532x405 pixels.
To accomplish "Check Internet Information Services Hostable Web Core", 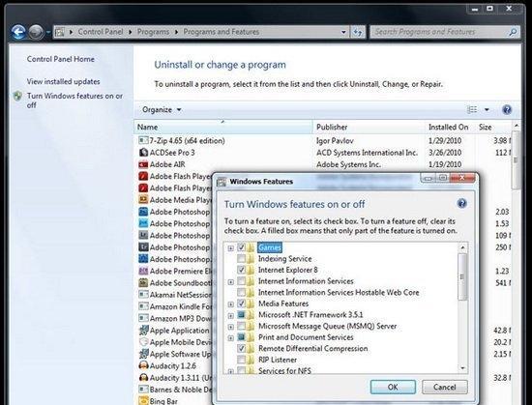I will 241,292.
